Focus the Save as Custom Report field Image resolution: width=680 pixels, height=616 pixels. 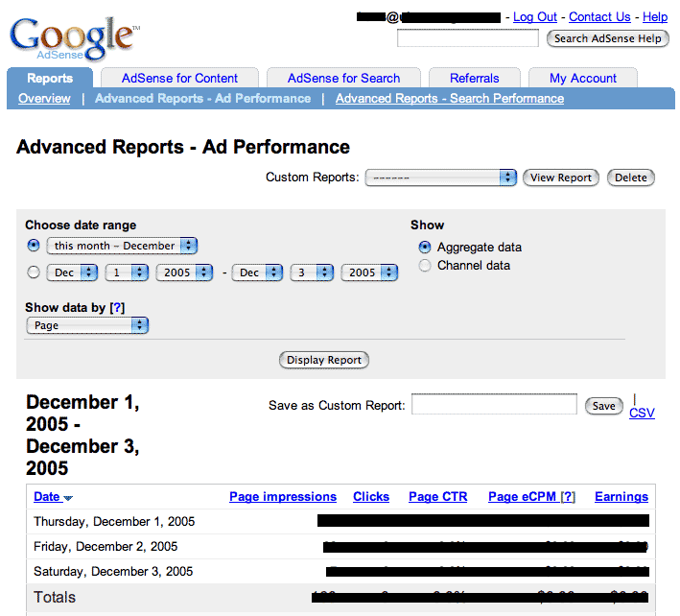click(494, 404)
